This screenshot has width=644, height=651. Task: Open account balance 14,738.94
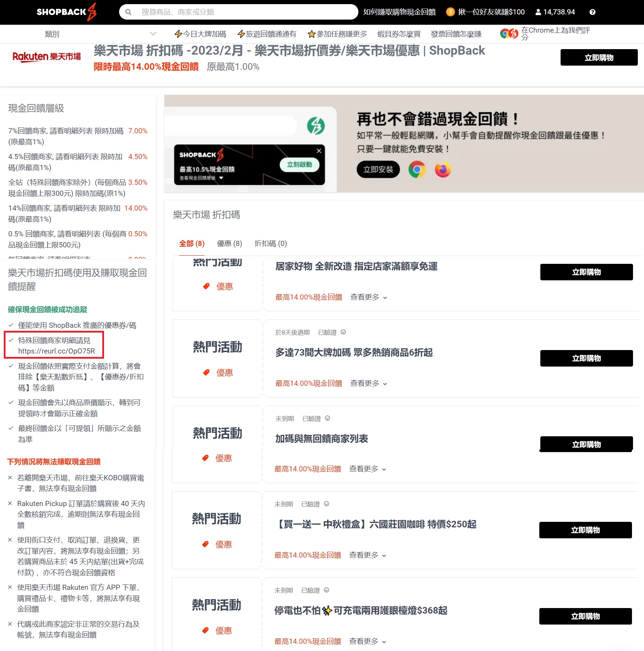pyautogui.click(x=555, y=12)
